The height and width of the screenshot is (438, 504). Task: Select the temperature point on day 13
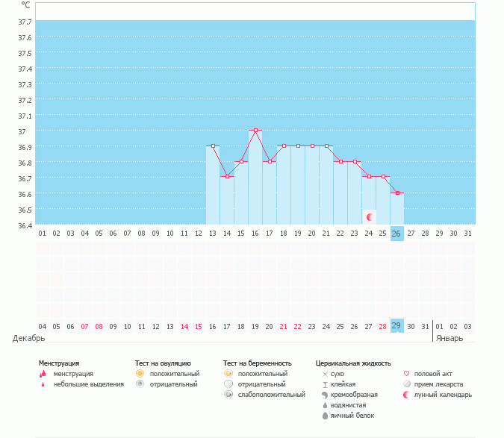click(213, 146)
